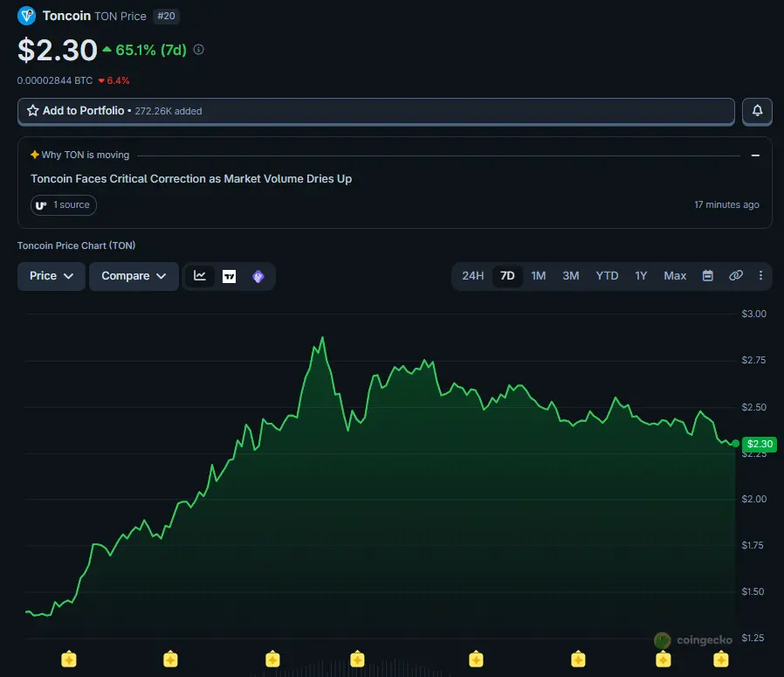Select the 1M time range
The width and height of the screenshot is (784, 677).
[539, 276]
